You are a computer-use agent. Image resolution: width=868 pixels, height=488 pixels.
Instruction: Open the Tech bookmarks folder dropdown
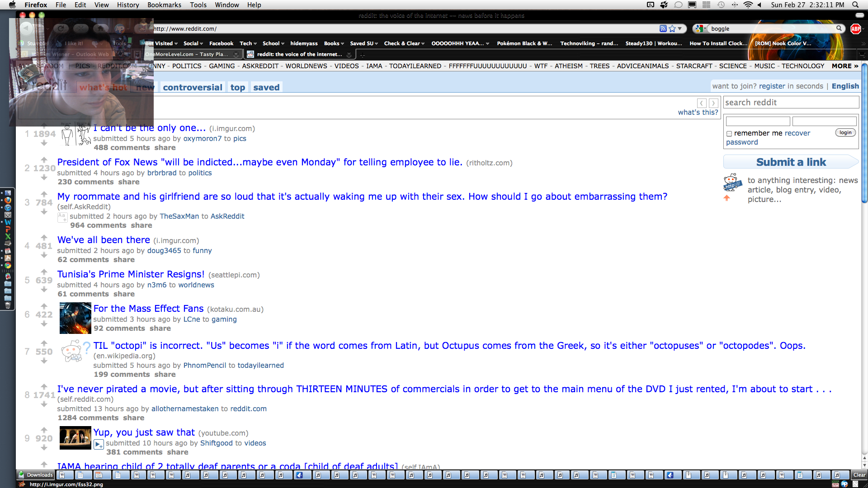pos(248,43)
